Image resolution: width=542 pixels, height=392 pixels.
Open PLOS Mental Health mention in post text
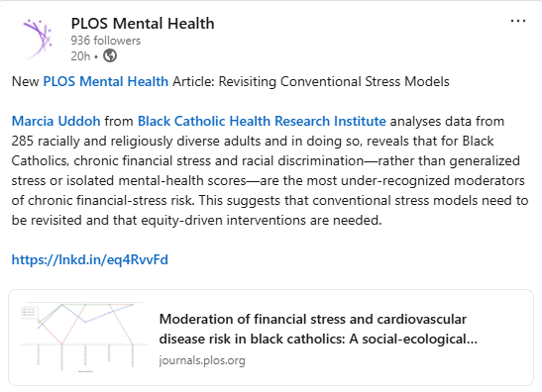coord(105,82)
